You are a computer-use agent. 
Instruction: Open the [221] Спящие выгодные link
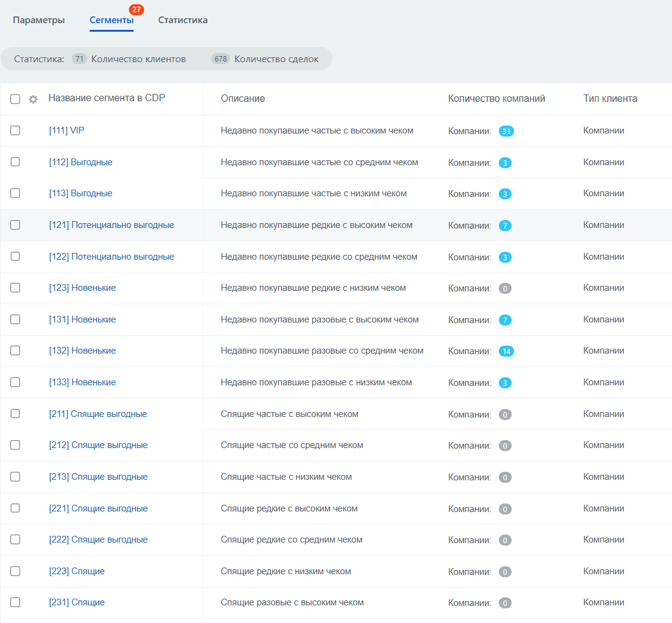pos(98,508)
